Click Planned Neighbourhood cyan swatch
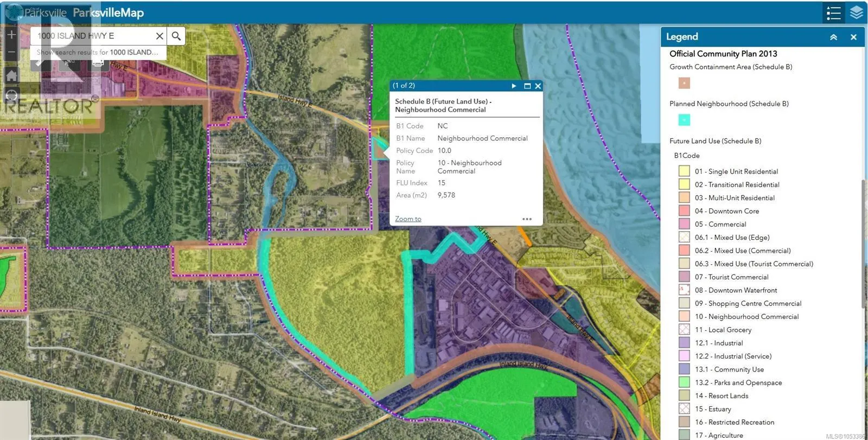Screen dimensions: 868x440 [684, 120]
